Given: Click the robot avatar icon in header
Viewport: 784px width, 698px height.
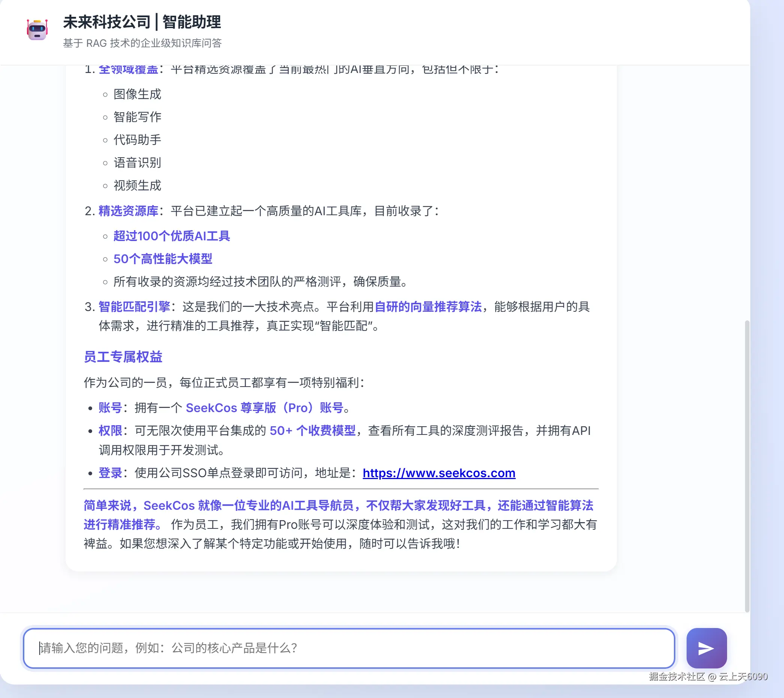Looking at the screenshot, I should click(x=37, y=30).
